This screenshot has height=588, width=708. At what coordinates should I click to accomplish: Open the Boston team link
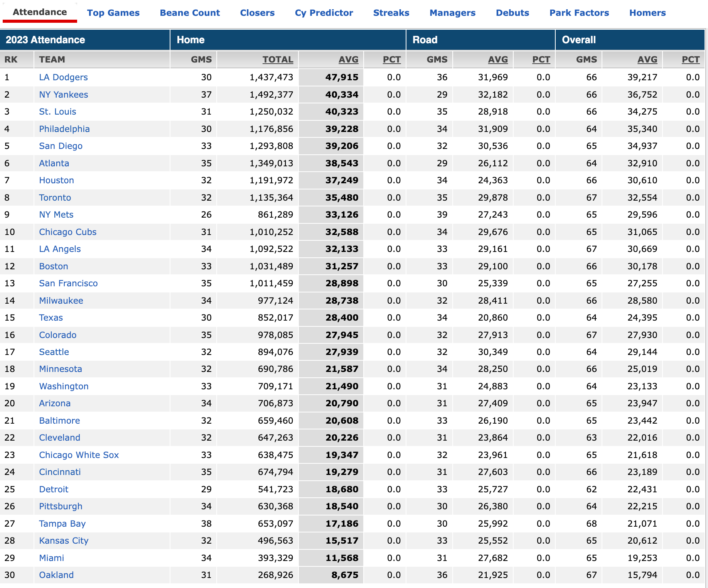[x=54, y=266]
